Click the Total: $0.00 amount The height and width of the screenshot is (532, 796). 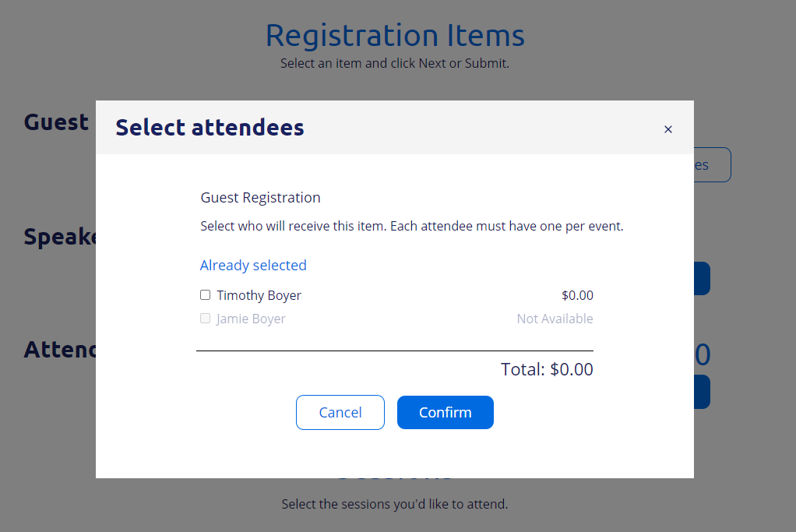click(x=547, y=369)
